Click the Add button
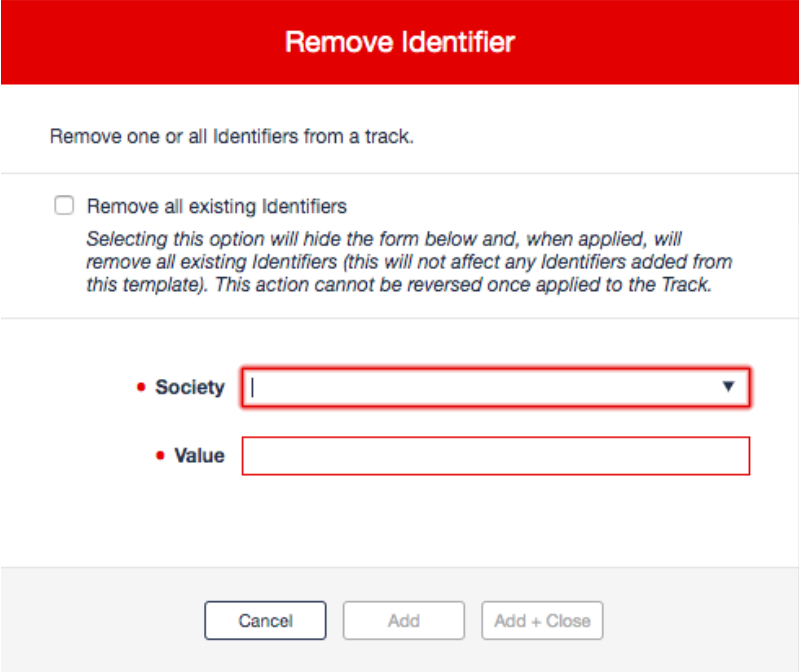799x672 pixels. click(404, 621)
